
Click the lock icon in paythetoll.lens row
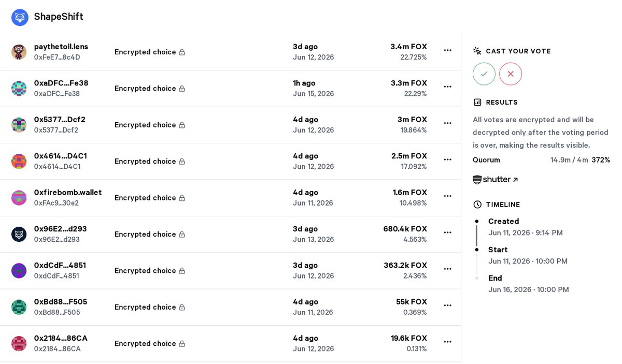pos(182,52)
